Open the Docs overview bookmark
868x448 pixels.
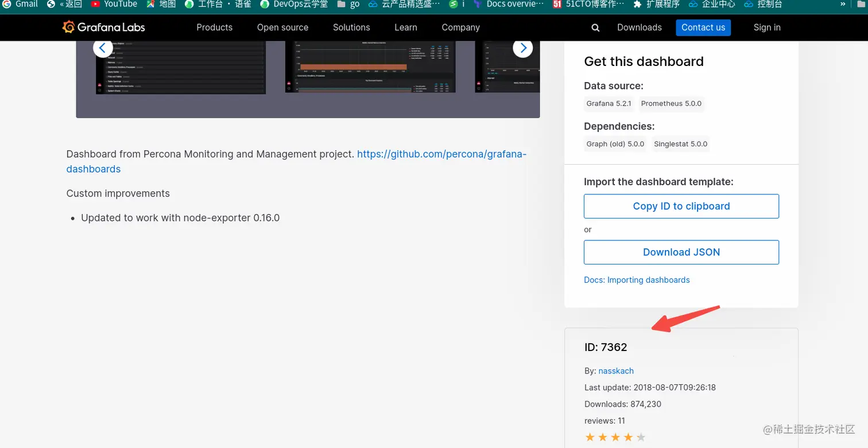(508, 4)
